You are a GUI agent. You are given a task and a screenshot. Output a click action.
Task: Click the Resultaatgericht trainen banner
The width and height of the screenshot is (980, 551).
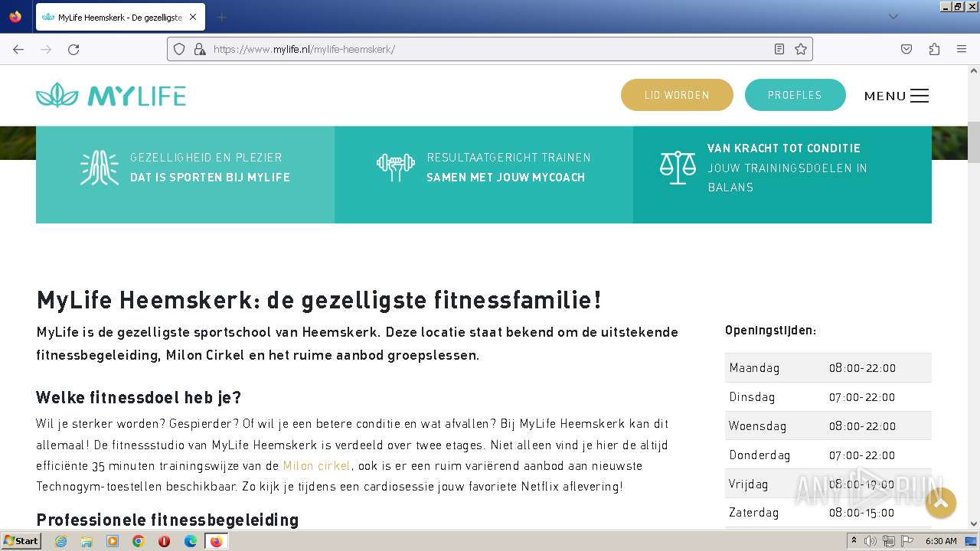coord(484,174)
